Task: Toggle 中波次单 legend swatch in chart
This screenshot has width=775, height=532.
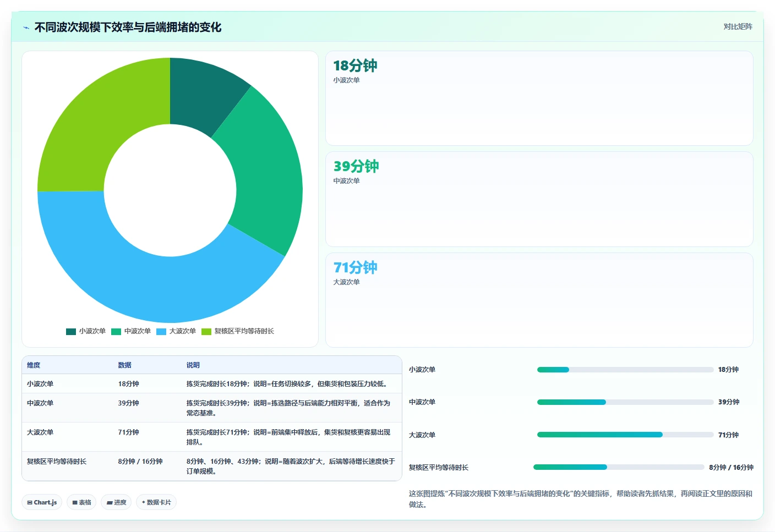Action: [x=116, y=331]
